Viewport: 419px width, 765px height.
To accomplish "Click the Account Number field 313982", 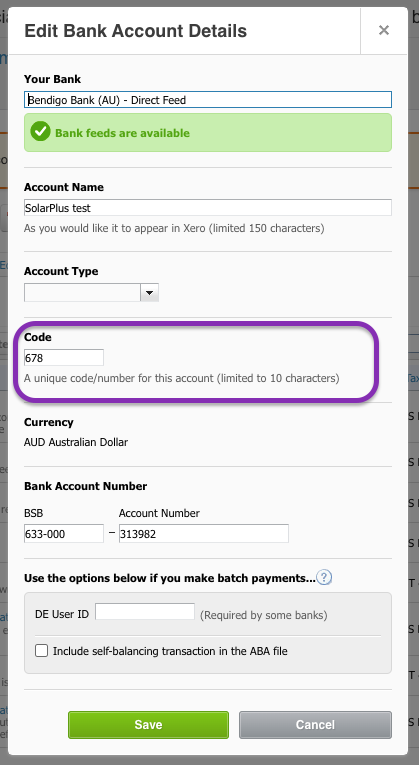I will (x=204, y=534).
